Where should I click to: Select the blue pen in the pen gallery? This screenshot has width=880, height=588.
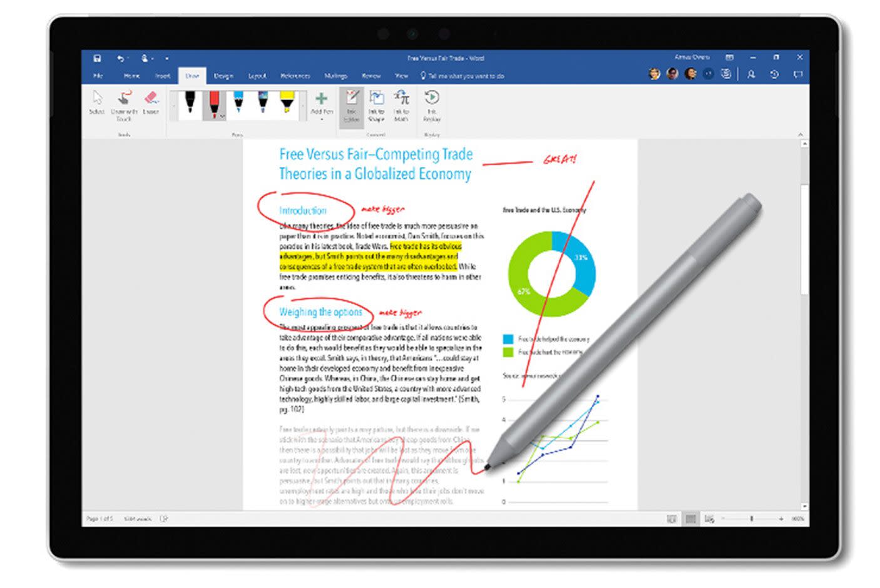coord(238,102)
